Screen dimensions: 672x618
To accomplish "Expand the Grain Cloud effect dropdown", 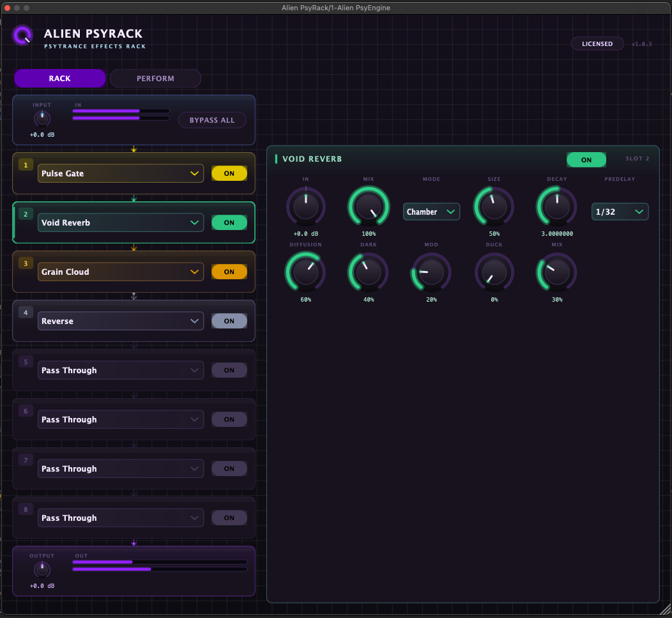I will pos(121,272).
